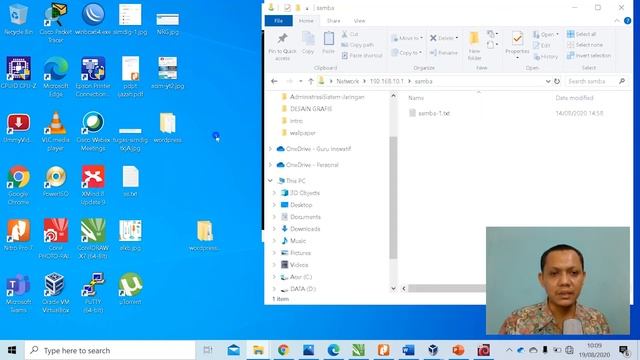Expand the DATA (D:) drive node

pyautogui.click(x=274, y=289)
